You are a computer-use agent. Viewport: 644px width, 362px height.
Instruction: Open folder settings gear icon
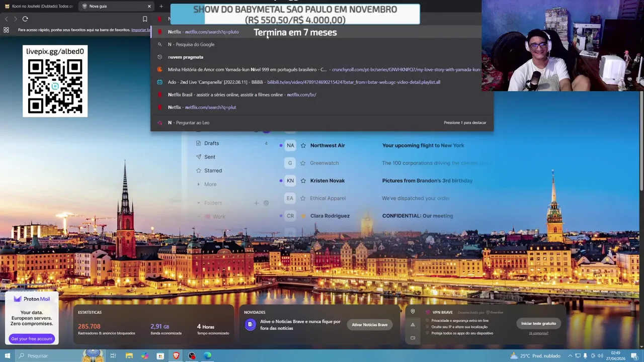pos(266,203)
